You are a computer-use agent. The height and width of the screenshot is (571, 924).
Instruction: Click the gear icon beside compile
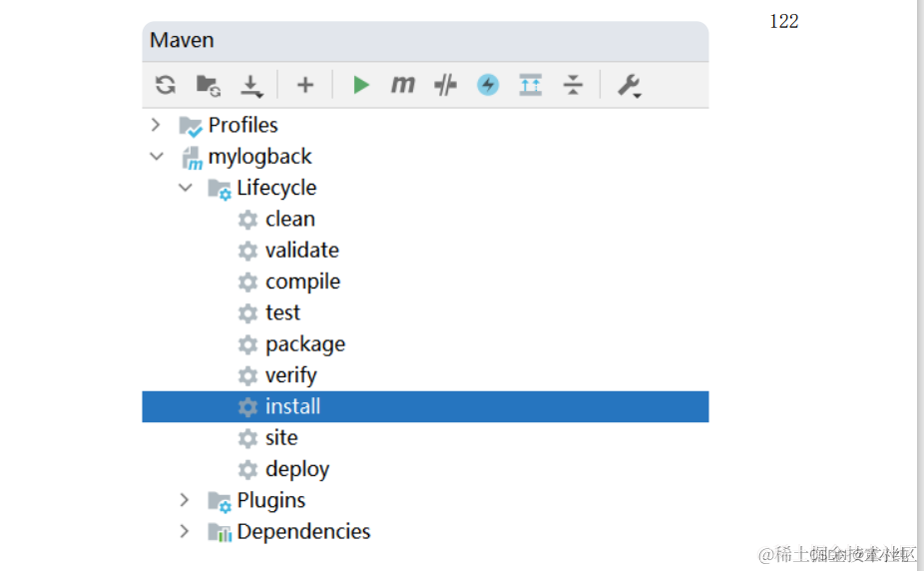(248, 283)
